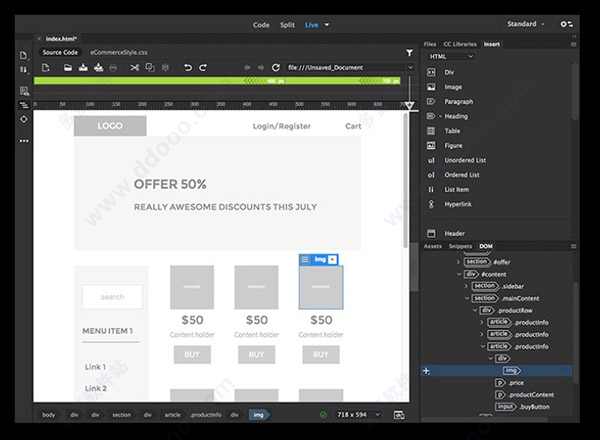Click the real-time preview device icon

click(x=399, y=415)
